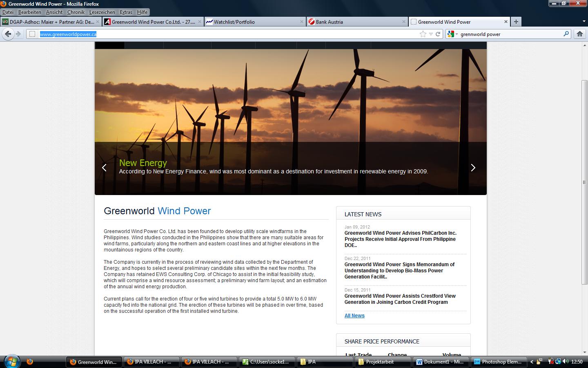
Task: Expand hidden system tray icons
Action: [531, 361]
